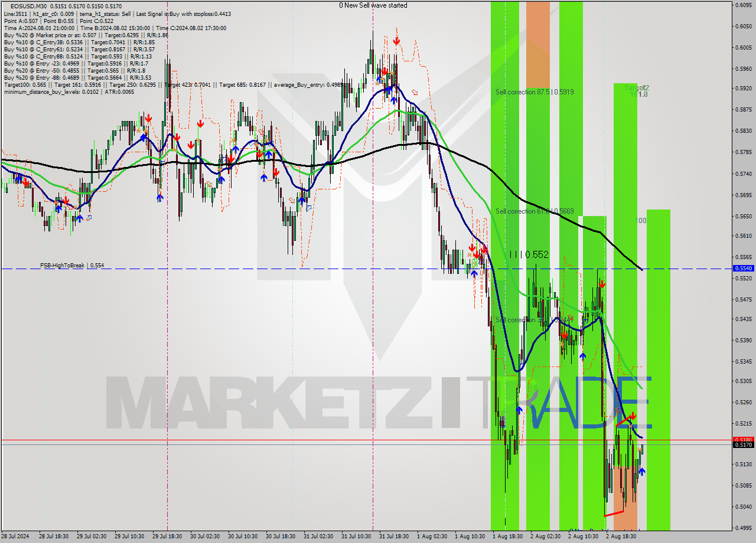Viewport: 756px width, 543px height.
Task: Click the '28 Jul 2024' time axis label
Action: pyautogui.click(x=15, y=537)
